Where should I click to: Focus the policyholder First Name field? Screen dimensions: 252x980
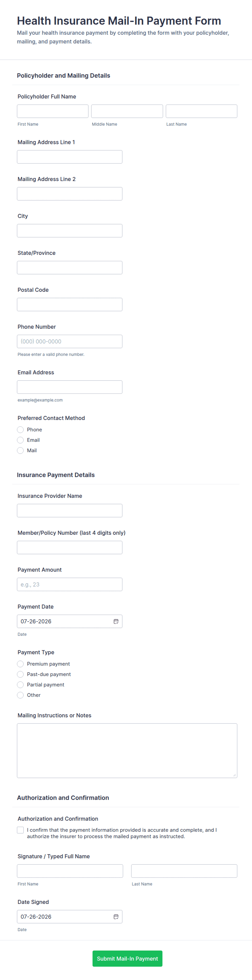53,111
